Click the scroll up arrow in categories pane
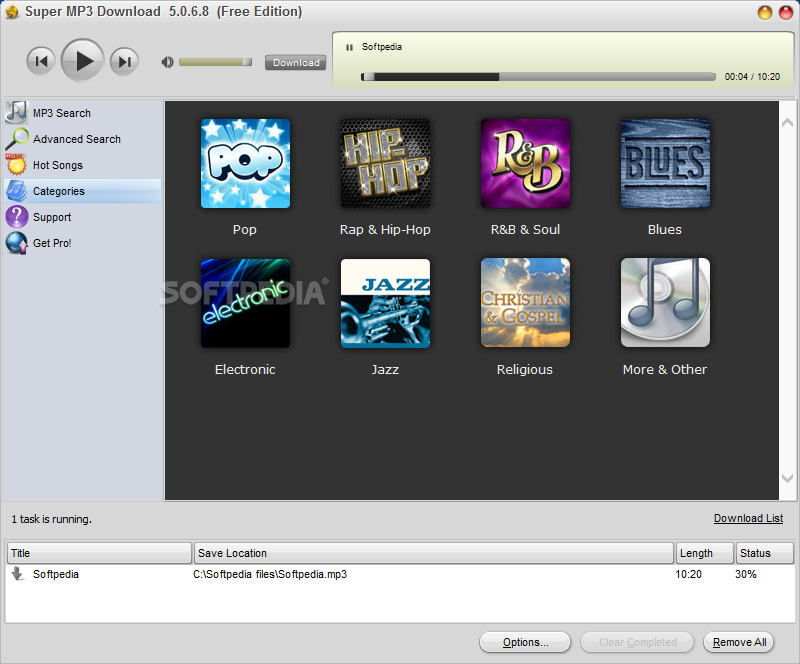 pos(787,122)
